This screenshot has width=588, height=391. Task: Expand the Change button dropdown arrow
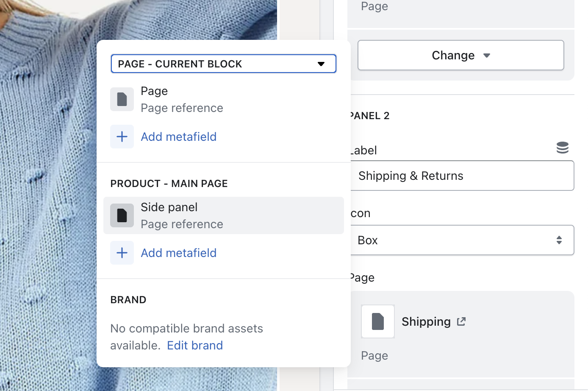[x=487, y=56]
